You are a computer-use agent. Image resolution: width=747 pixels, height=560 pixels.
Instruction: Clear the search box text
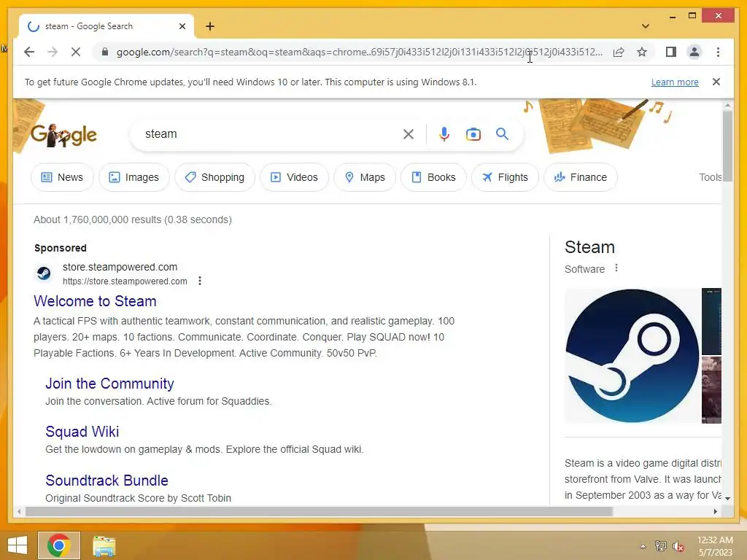[x=409, y=134]
